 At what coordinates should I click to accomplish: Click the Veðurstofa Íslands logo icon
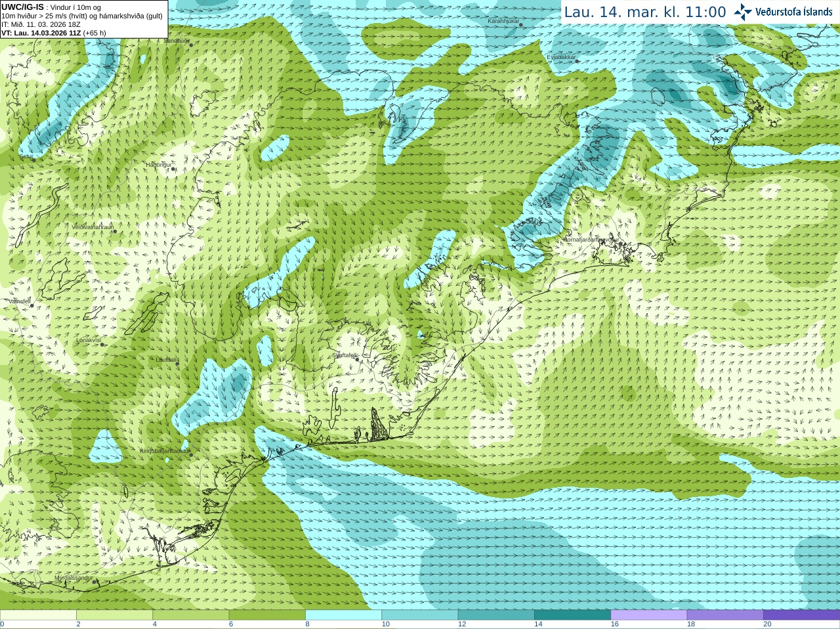pos(743,12)
